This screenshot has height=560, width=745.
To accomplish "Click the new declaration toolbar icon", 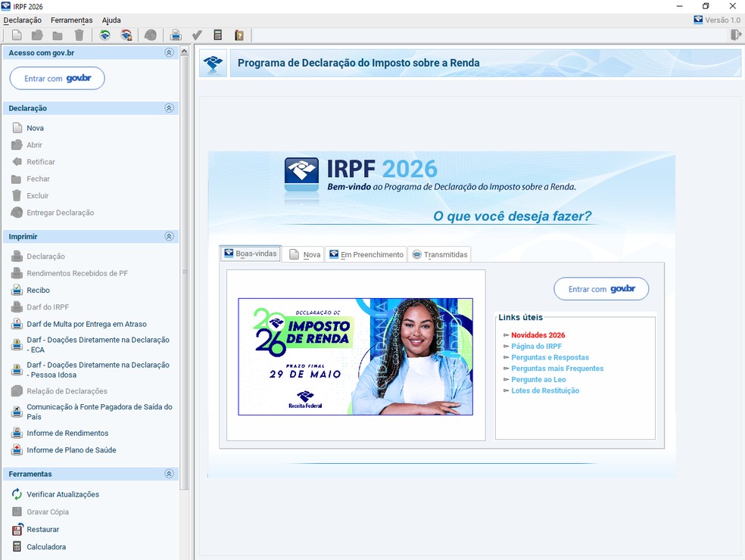I will [17, 35].
